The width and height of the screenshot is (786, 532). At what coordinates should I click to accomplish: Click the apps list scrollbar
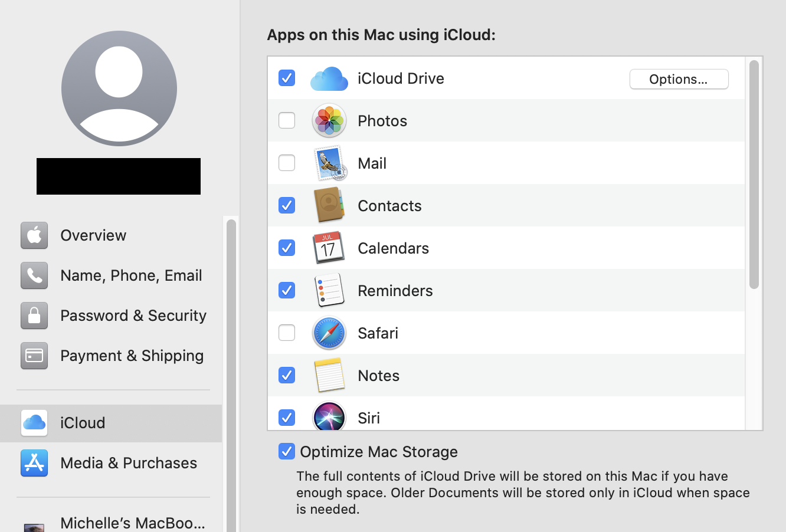pyautogui.click(x=754, y=175)
